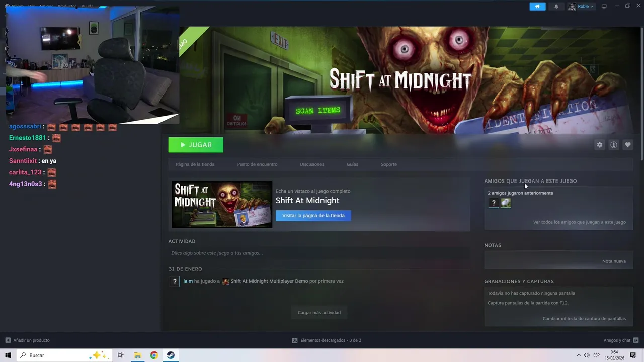Screen dimensions: 644x362
Task: Click Ernesto1881 chat username
Action: point(27,138)
